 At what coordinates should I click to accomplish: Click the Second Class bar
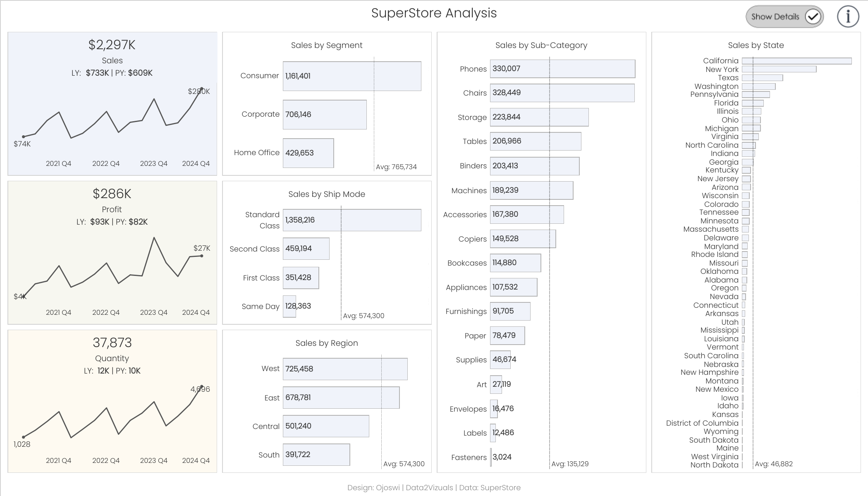[306, 249]
